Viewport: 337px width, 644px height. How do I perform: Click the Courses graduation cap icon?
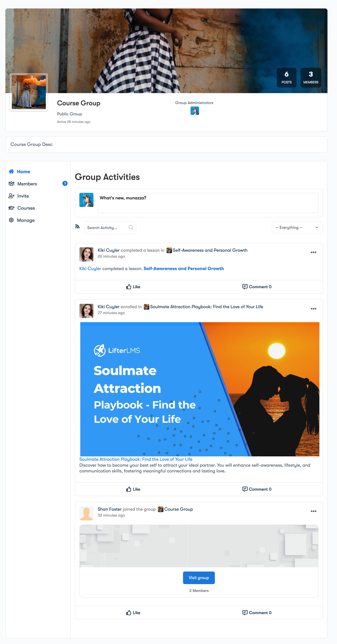tap(12, 208)
